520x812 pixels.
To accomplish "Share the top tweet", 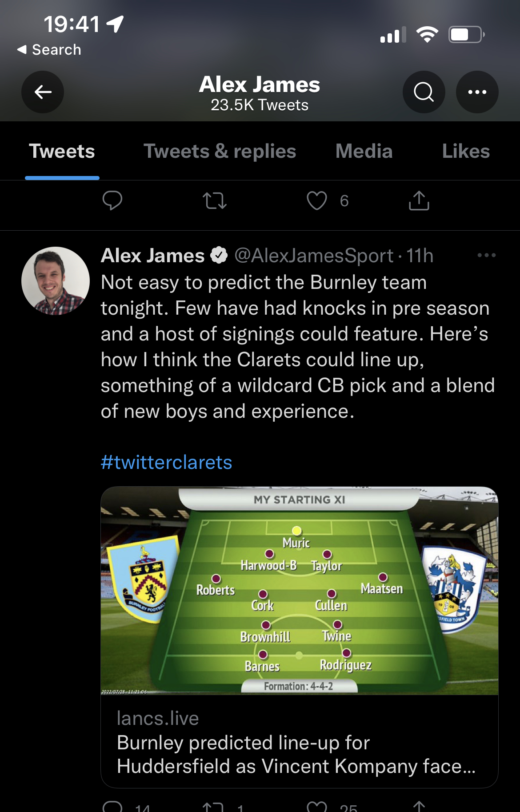I will coord(419,200).
